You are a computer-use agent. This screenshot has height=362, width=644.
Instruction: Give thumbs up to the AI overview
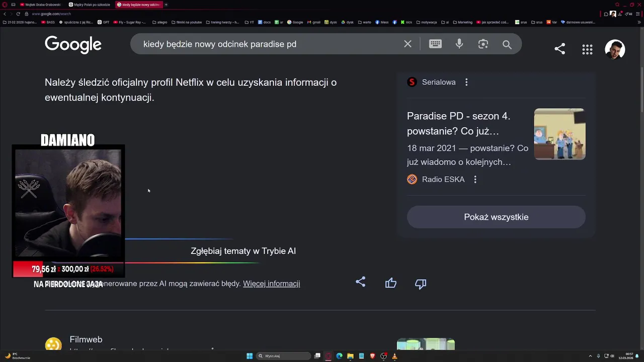coord(391,284)
